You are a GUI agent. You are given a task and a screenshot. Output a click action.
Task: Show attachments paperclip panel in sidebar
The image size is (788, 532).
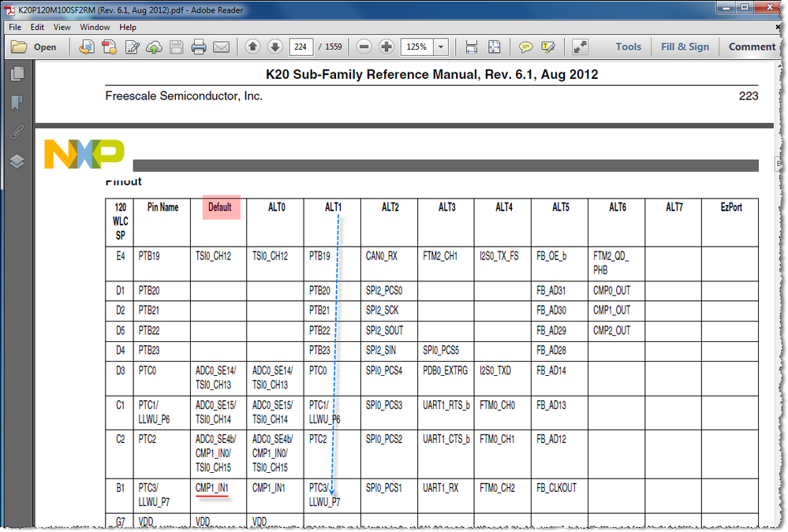(17, 132)
